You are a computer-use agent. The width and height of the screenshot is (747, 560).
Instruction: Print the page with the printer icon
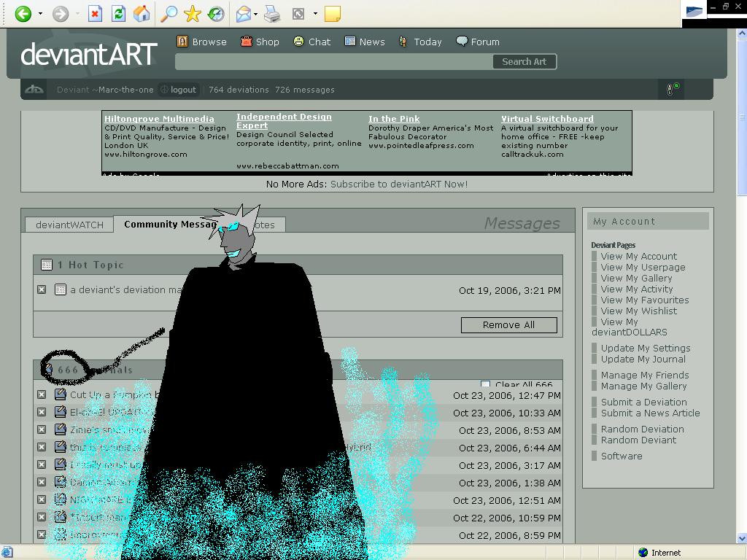tap(272, 14)
